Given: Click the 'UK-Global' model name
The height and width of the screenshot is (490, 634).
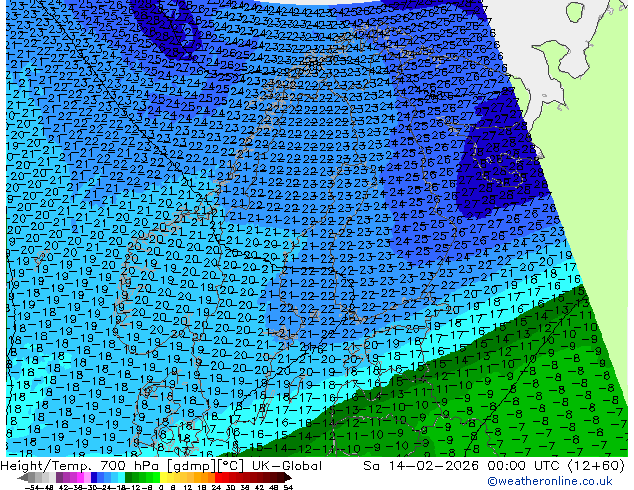Looking at the screenshot, I should (287, 466).
